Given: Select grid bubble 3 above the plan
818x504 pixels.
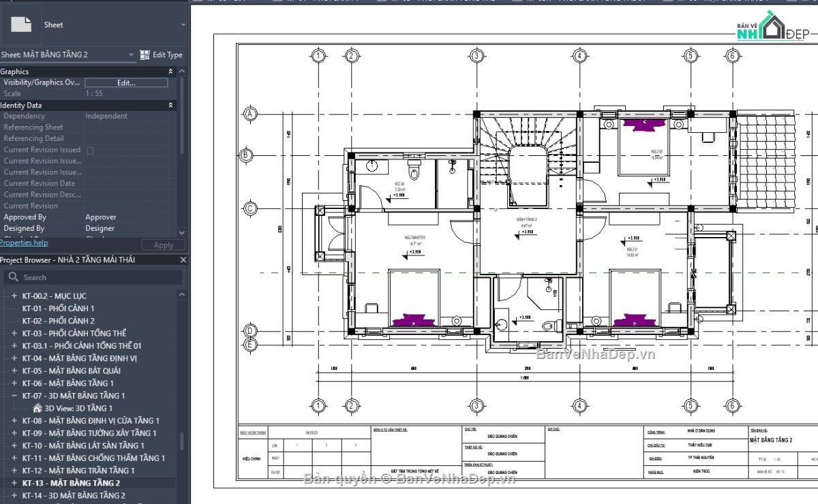Looking at the screenshot, I should pyautogui.click(x=476, y=56).
